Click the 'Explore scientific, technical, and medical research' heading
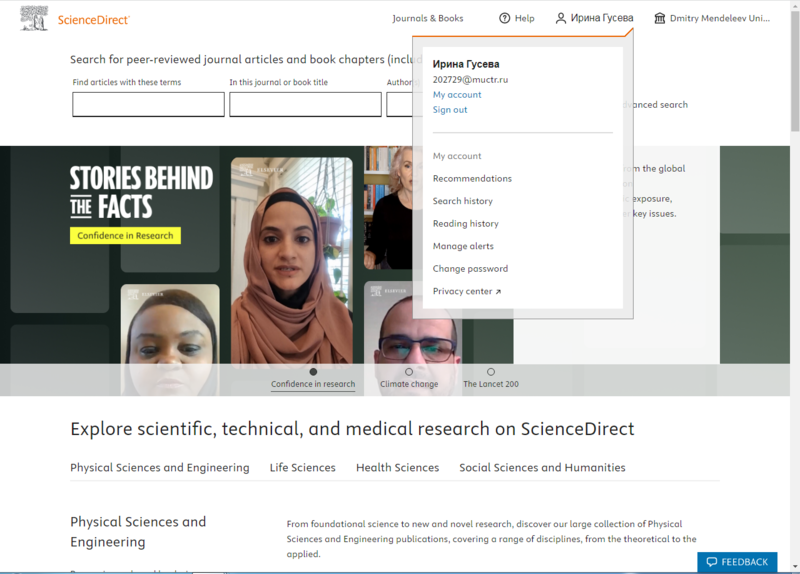The width and height of the screenshot is (800, 574). coord(352,429)
